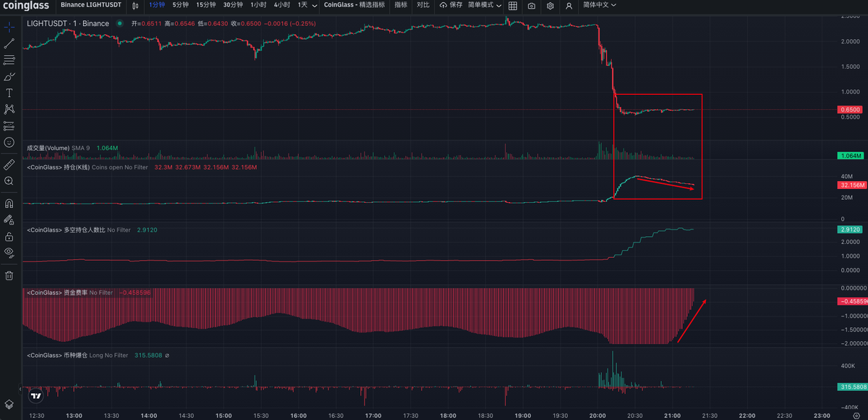This screenshot has width=868, height=420.
Task: Switch to 1小时 interval
Action: pyautogui.click(x=258, y=5)
